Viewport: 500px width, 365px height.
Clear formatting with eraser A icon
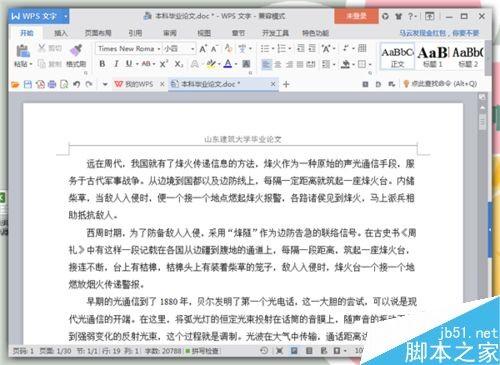click(228, 48)
